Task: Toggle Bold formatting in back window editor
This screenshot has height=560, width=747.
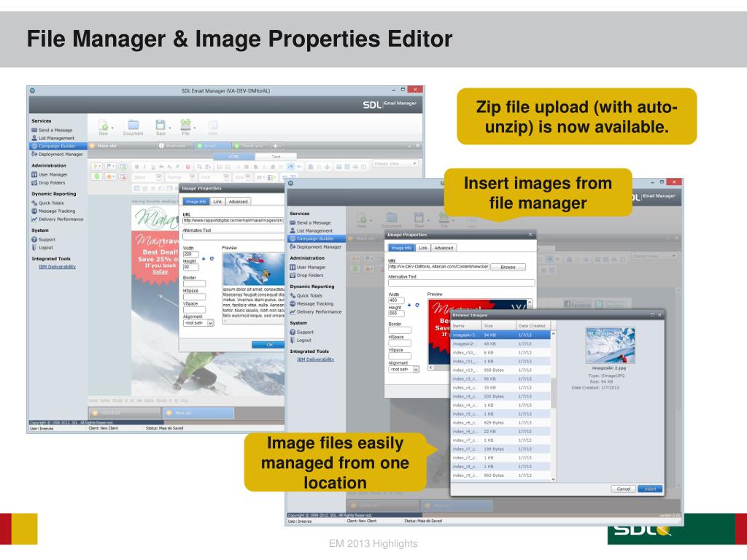Action: [136, 167]
